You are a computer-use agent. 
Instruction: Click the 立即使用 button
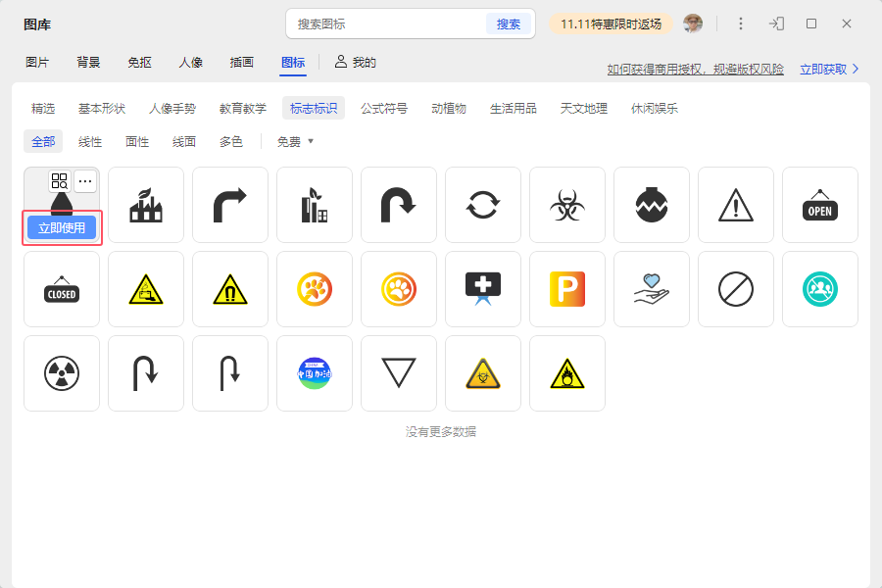[62, 228]
